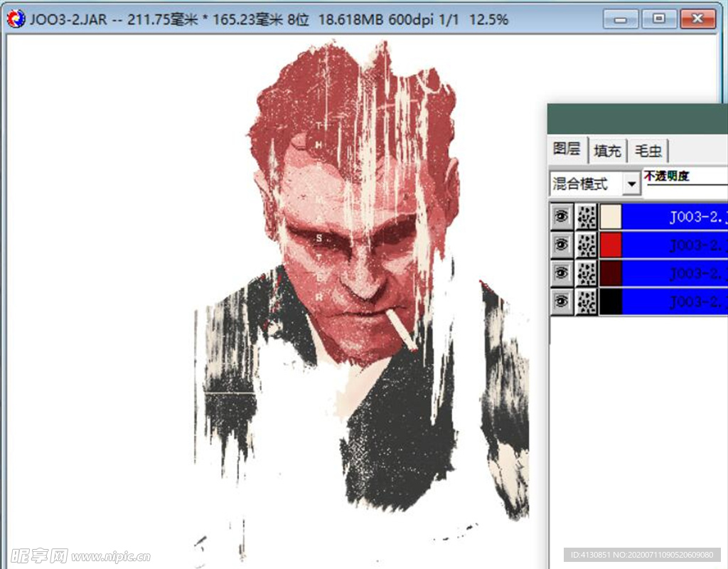Click the bright red color swatch

(611, 245)
